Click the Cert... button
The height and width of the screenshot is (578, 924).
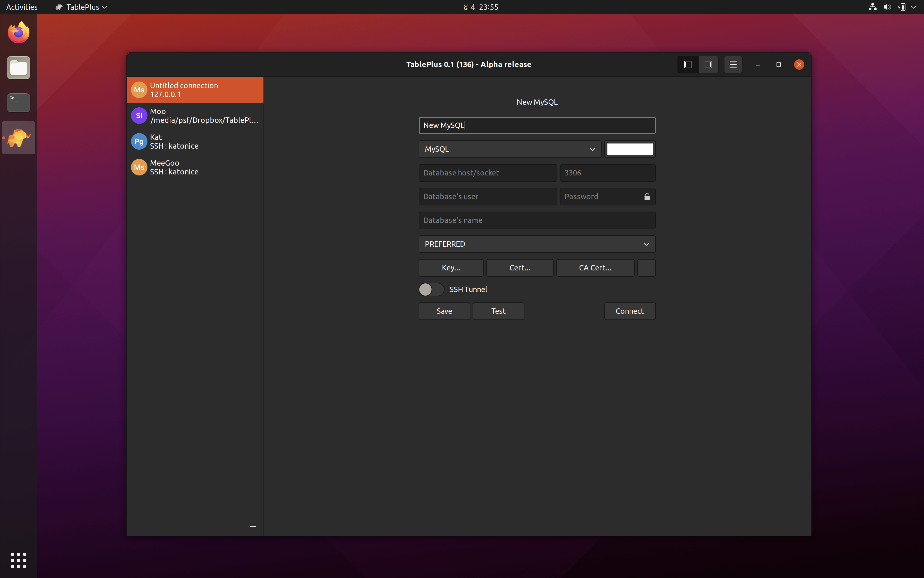[x=520, y=268]
